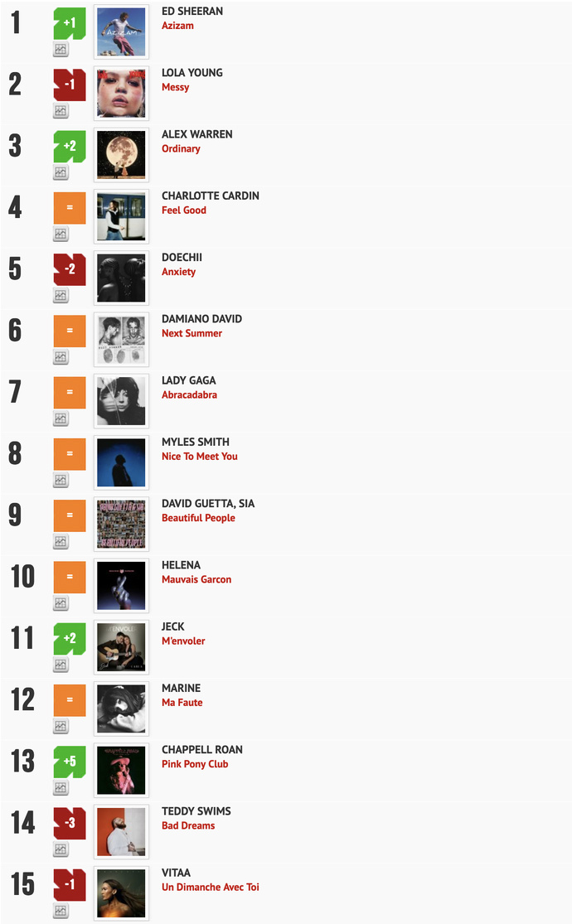This screenshot has width=572, height=924.
Task: Open the graph icon for Pink Pony Club
Action: pos(61,787)
